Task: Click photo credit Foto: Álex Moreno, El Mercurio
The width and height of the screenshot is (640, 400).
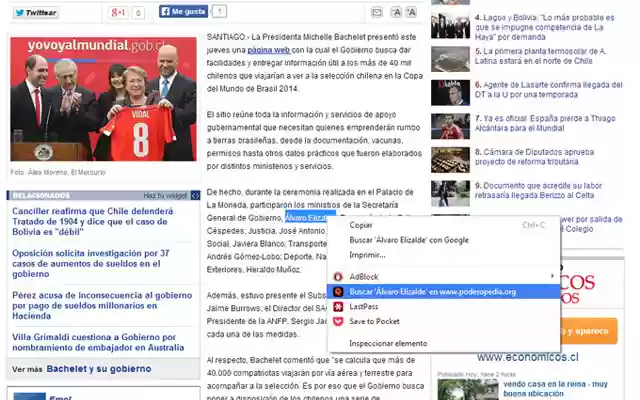Action: (x=58, y=172)
